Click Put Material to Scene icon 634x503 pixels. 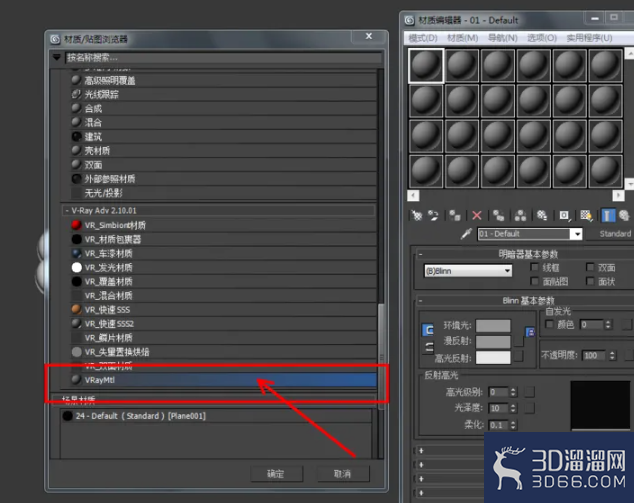433,216
